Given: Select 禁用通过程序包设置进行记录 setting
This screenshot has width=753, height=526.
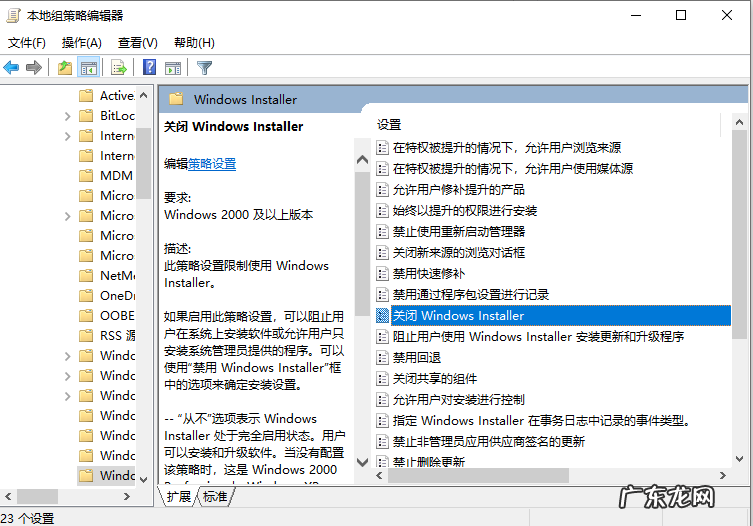Looking at the screenshot, I should click(471, 294).
